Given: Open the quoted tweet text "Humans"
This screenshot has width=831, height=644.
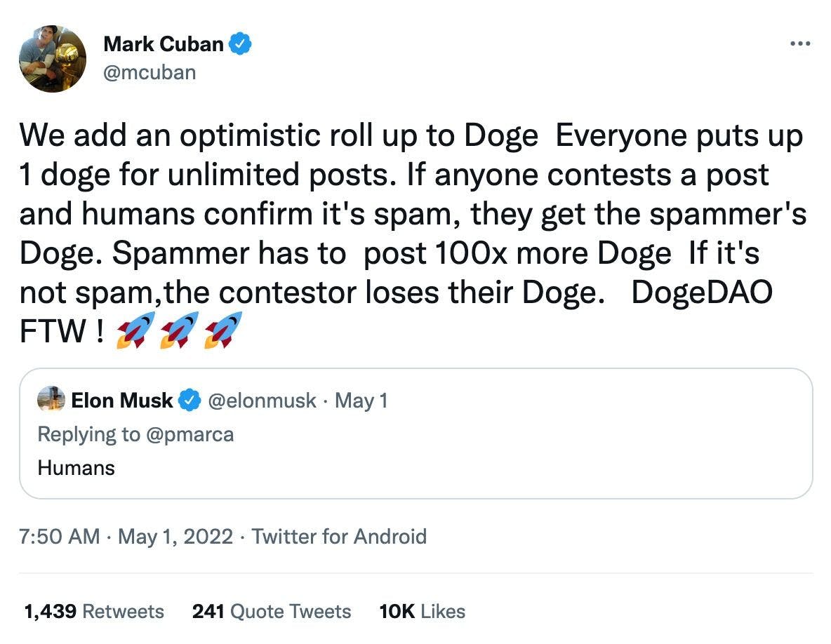Looking at the screenshot, I should (76, 467).
